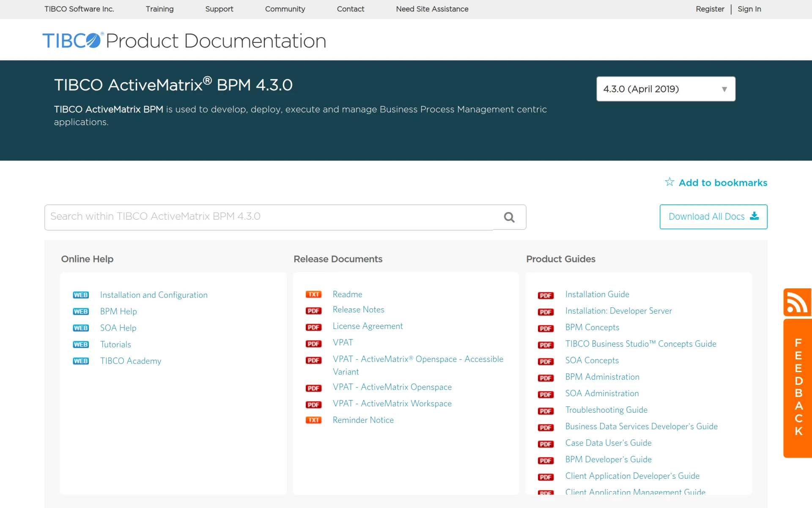Viewport: 812px width, 508px height.
Task: Open Installation and Configuration online help
Action: click(154, 295)
